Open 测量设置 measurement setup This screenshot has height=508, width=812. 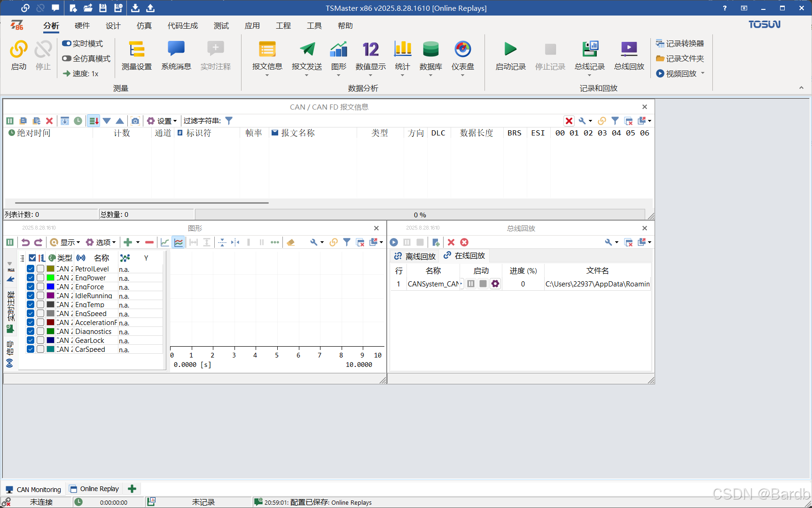[137, 55]
